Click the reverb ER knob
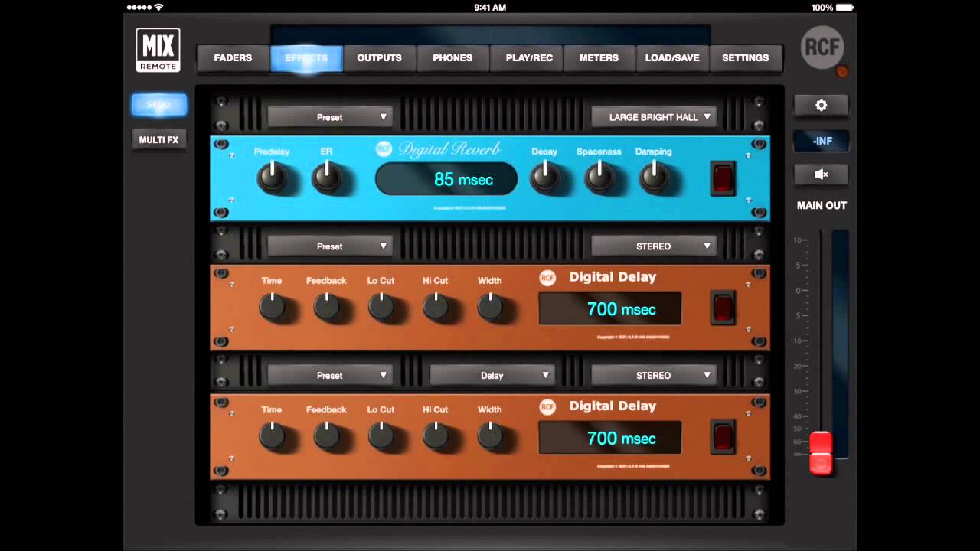Viewport: 980px width, 551px height. (x=326, y=178)
